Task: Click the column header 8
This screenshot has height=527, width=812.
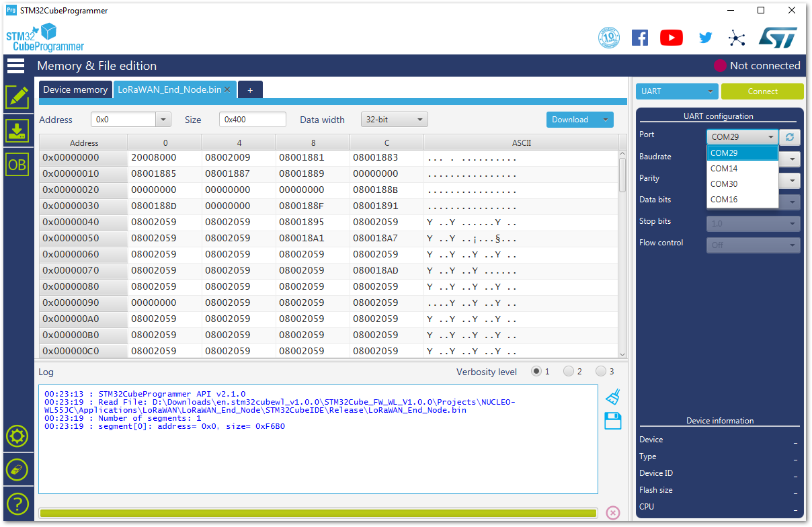Action: click(x=313, y=143)
